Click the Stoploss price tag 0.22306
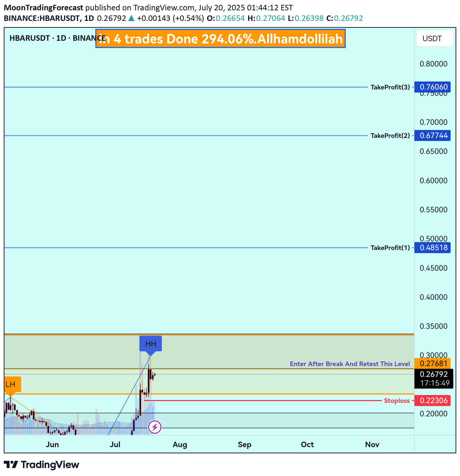Viewport: 460px width, 476px height. click(x=432, y=400)
